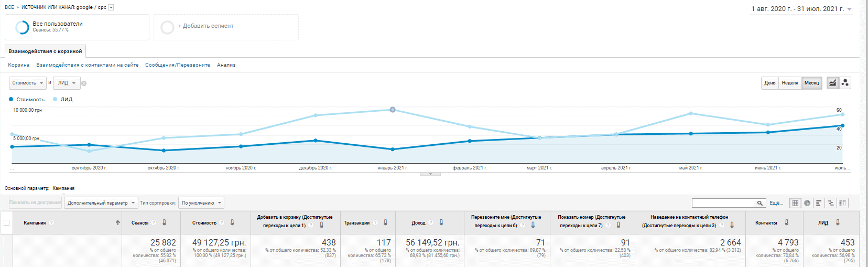Click the table search input field
The width and height of the screenshot is (868, 267).
tap(723, 203)
